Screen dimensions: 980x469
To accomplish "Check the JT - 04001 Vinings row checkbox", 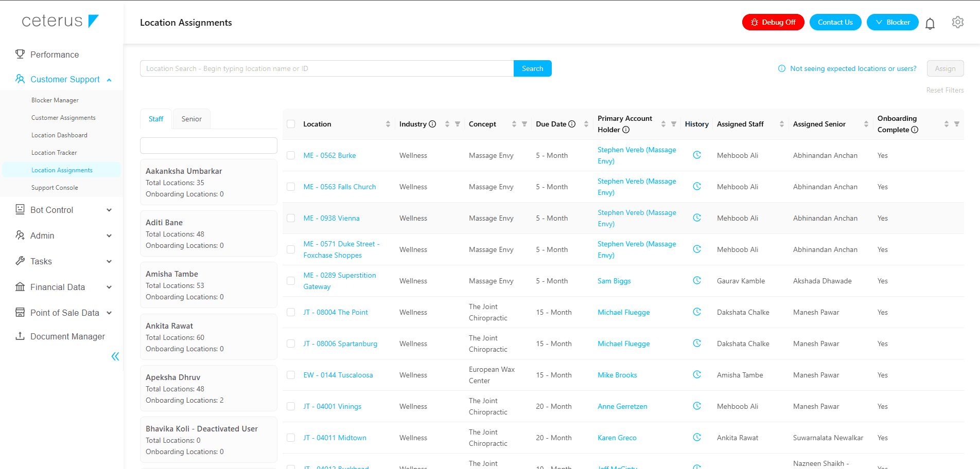I will [x=291, y=406].
